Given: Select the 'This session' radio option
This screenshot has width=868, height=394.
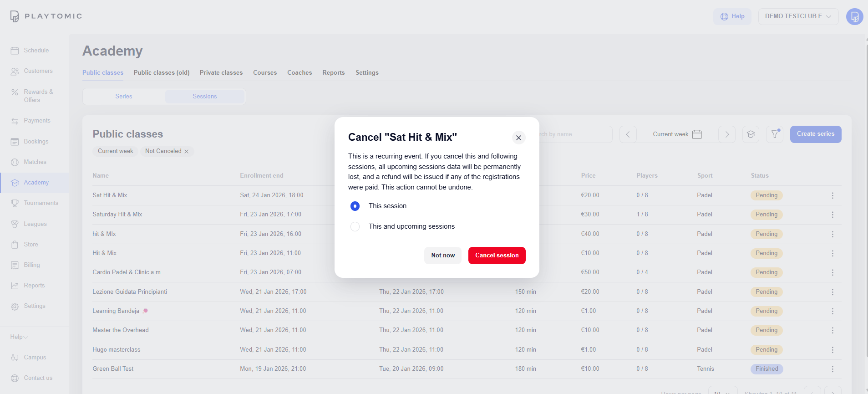Looking at the screenshot, I should tap(355, 206).
